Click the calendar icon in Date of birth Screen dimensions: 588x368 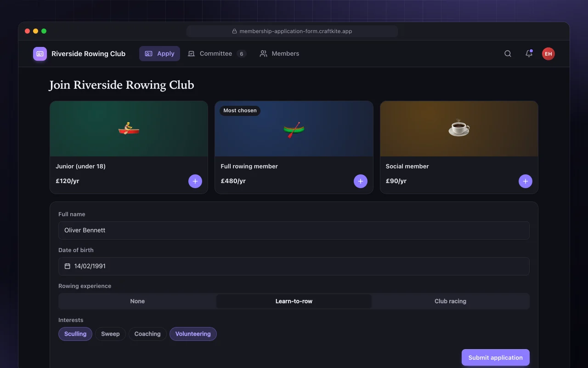click(x=68, y=266)
